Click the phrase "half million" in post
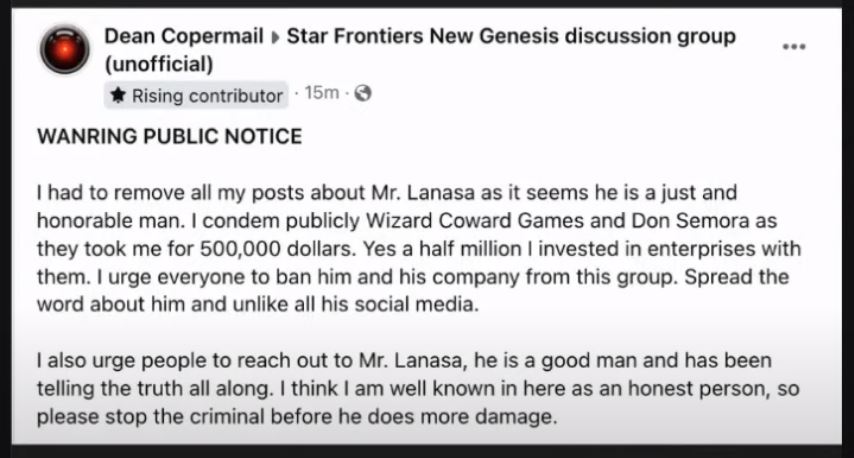 point(464,249)
